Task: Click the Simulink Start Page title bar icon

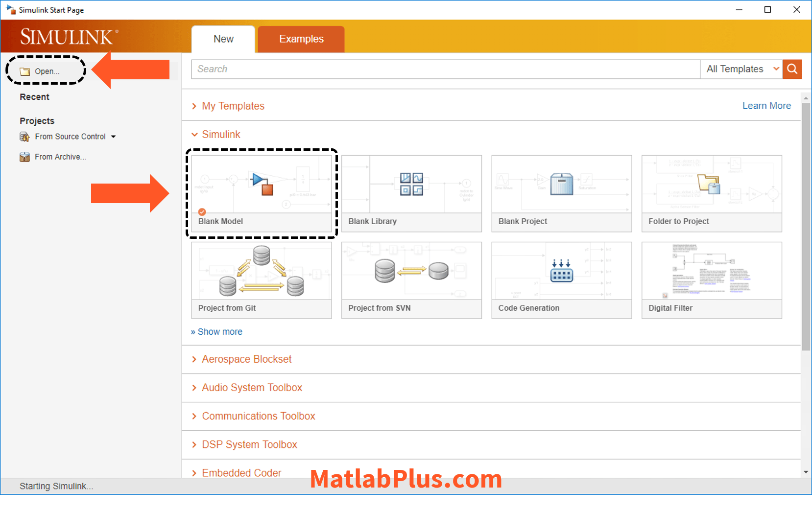Action: point(11,10)
